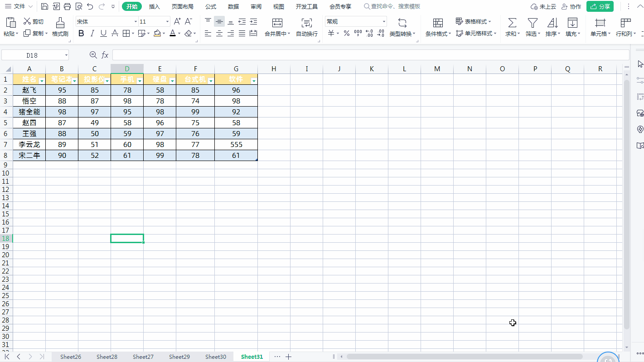644x362 pixels.
Task: Click the Undo arrow icon
Action: tap(90, 6)
